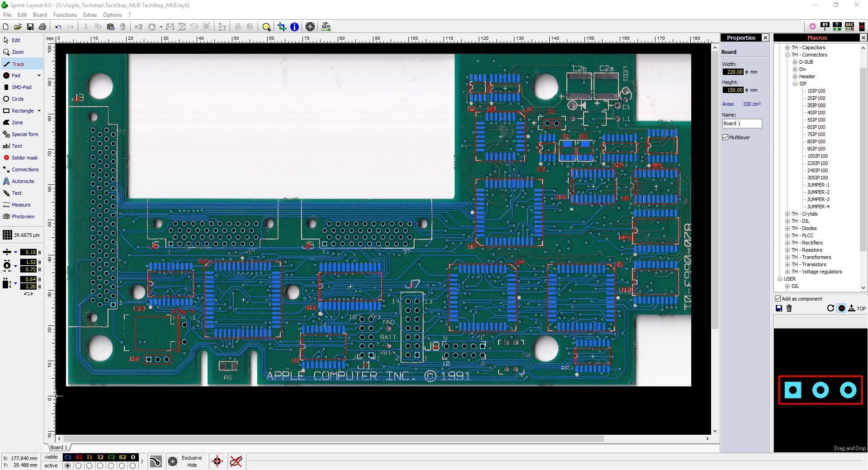Viewport: 868px width, 470px height.
Task: Click the Undo arrow in toolbar
Action: pos(58,27)
